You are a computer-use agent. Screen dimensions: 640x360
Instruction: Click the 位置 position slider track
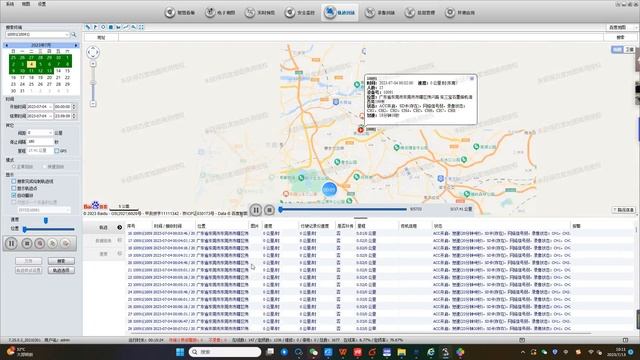[49, 229]
